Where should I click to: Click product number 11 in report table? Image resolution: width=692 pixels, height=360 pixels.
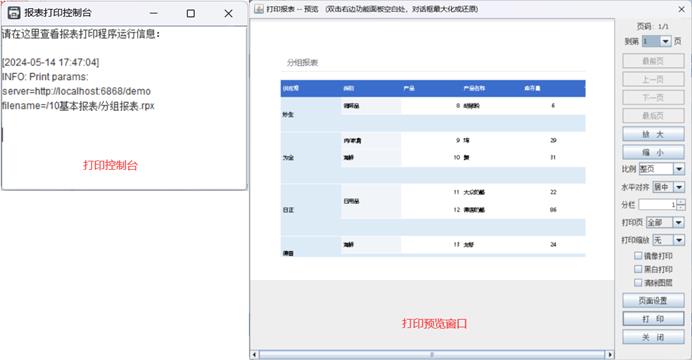point(456,192)
